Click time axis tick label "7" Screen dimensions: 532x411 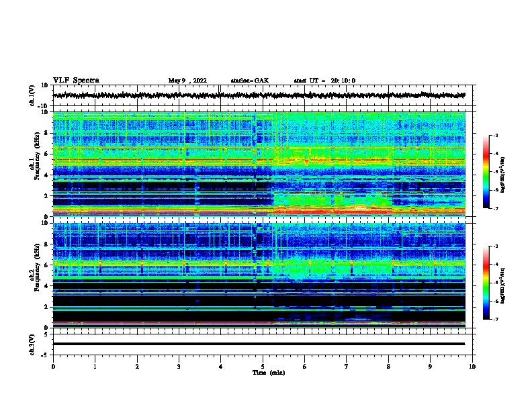pos(346,367)
